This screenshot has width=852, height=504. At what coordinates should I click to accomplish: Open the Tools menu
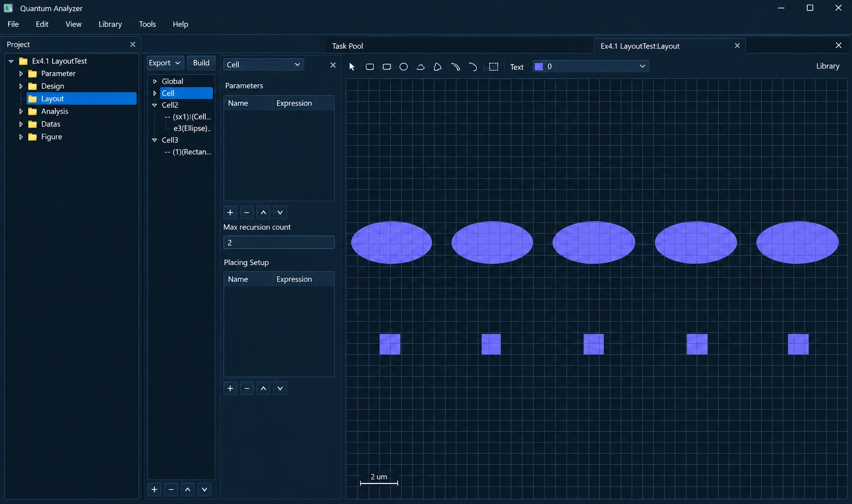[x=147, y=24]
